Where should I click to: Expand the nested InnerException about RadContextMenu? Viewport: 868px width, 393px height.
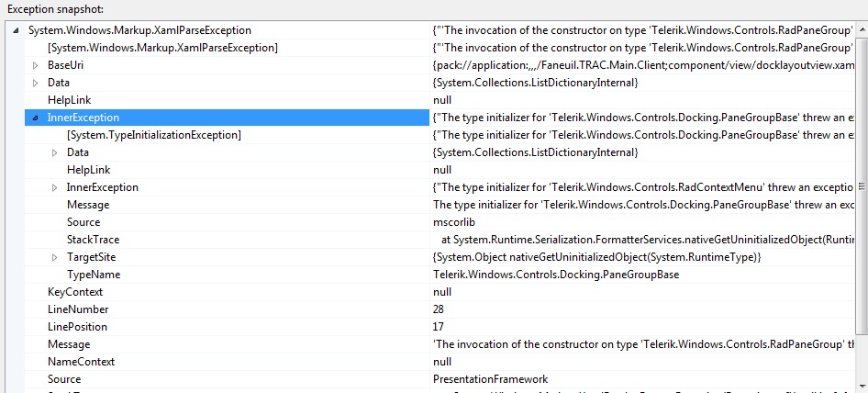[x=55, y=187]
